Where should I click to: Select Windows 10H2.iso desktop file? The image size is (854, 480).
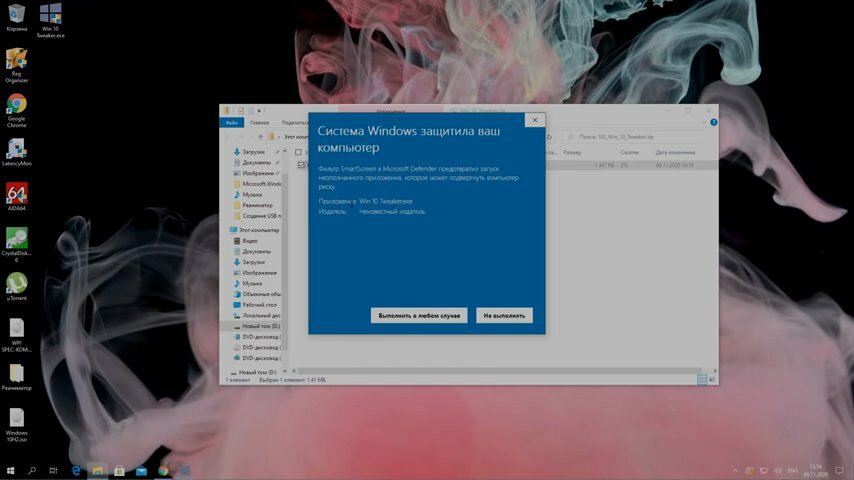(16, 425)
